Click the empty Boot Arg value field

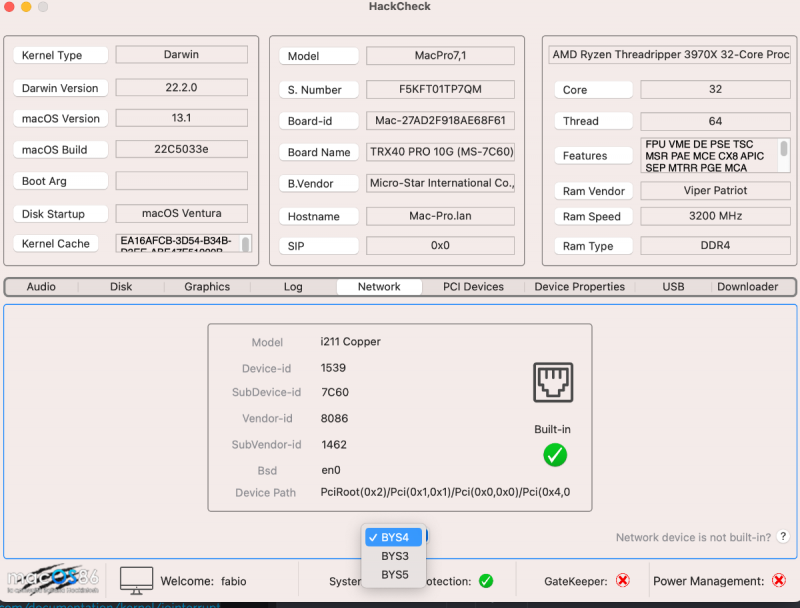[181, 181]
